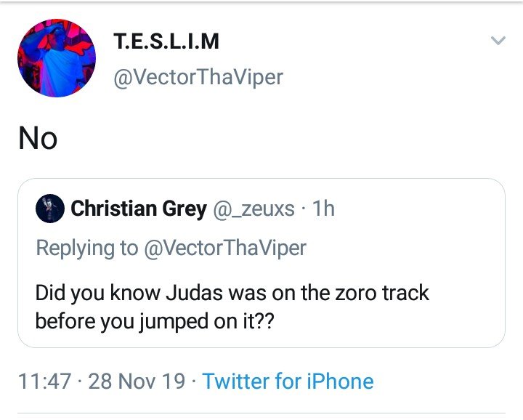
Task: Open T.E.S.L.I.M's profile picture
Action: [x=57, y=58]
